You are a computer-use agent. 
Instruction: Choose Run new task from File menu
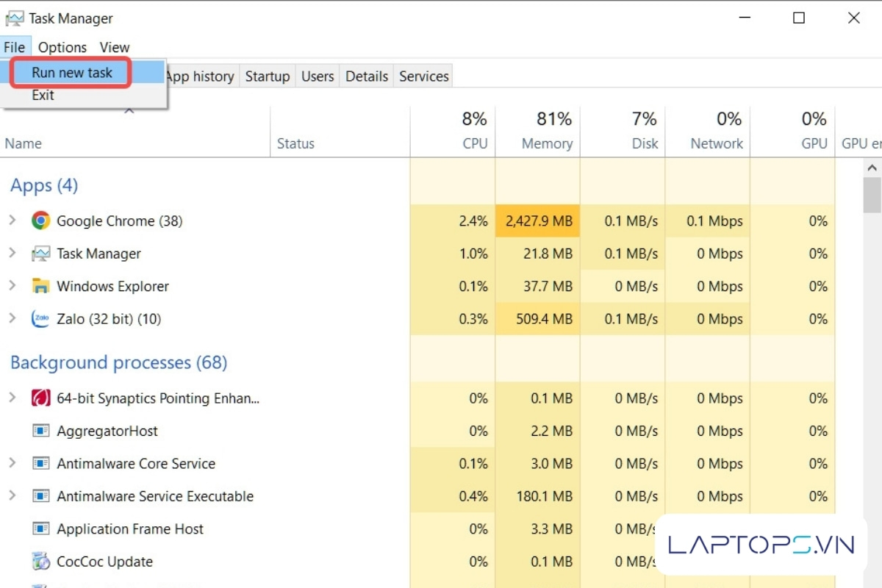point(72,73)
